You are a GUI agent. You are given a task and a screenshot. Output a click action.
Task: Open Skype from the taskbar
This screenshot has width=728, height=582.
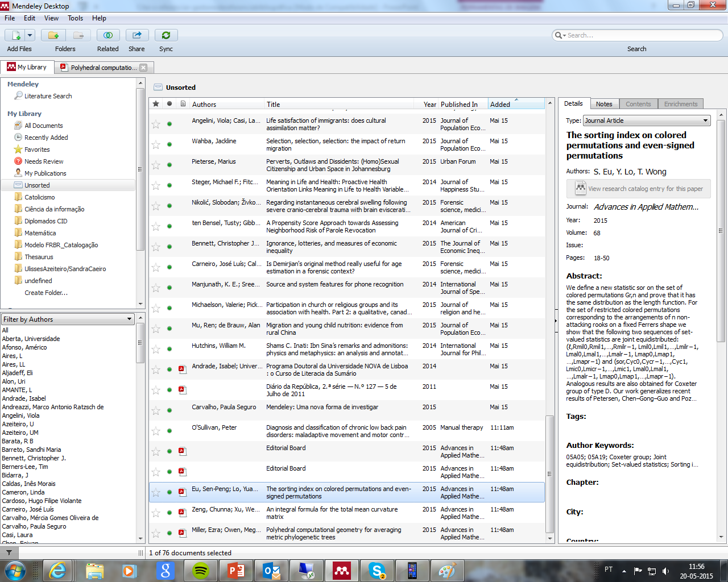[377, 571]
